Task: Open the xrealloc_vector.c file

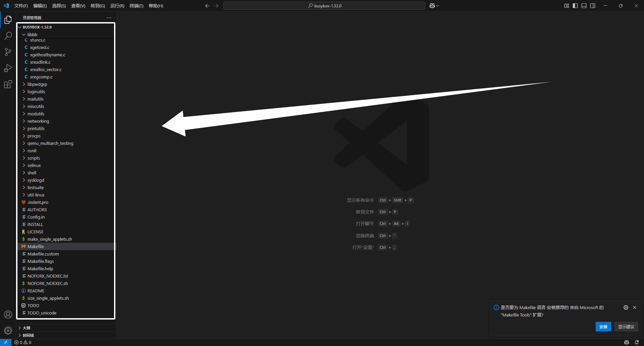Action: 66,69
